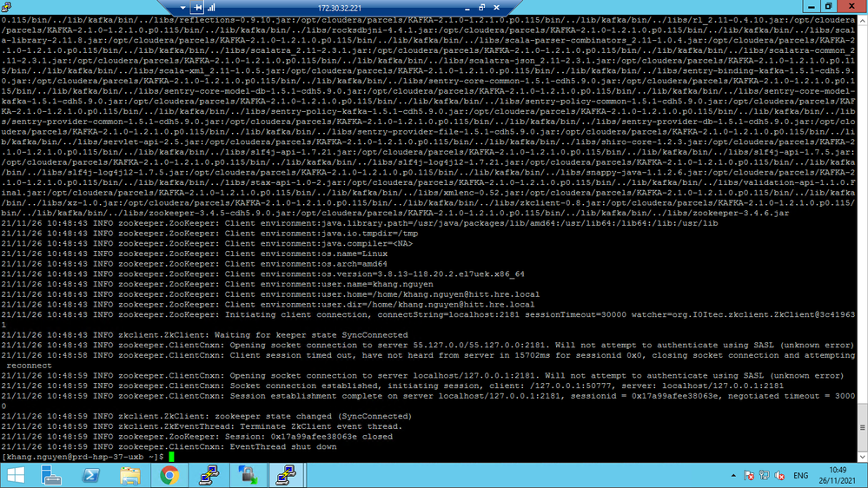Click the 'Initiating client connection' log line

427,320
